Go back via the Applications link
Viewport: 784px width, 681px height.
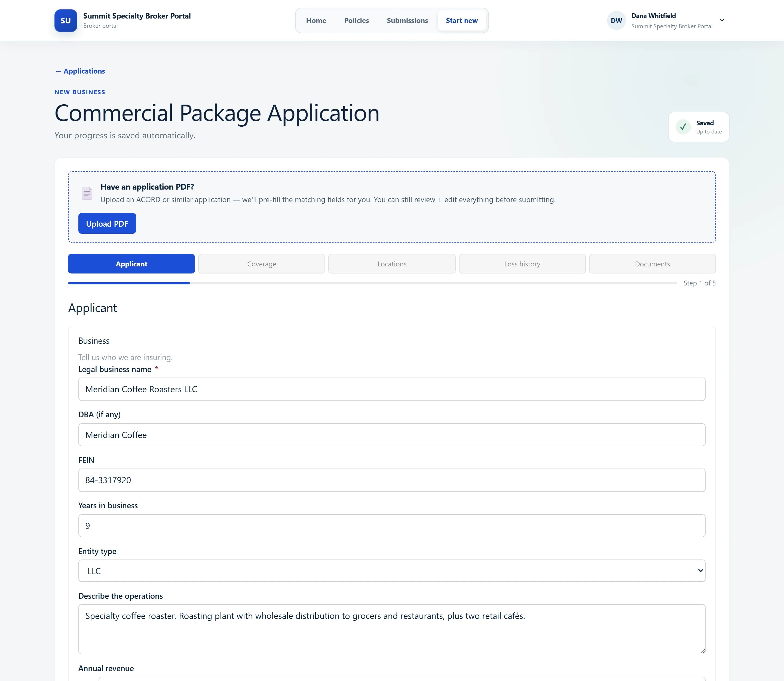tap(80, 71)
